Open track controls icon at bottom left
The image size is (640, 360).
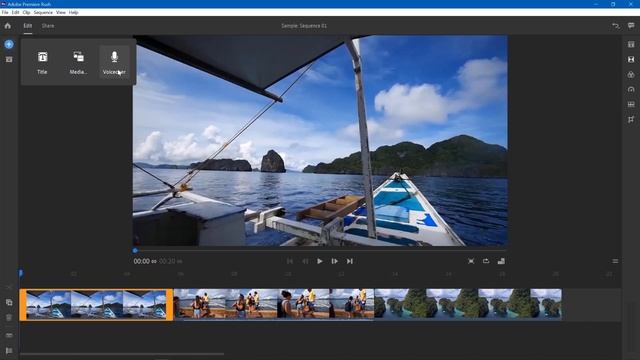9,351
